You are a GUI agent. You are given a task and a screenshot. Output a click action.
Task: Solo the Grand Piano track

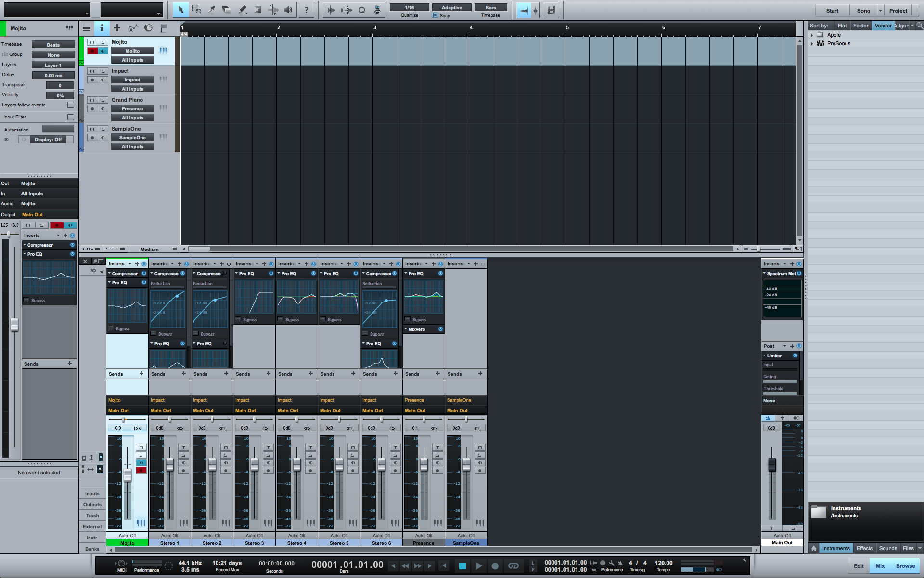(103, 100)
